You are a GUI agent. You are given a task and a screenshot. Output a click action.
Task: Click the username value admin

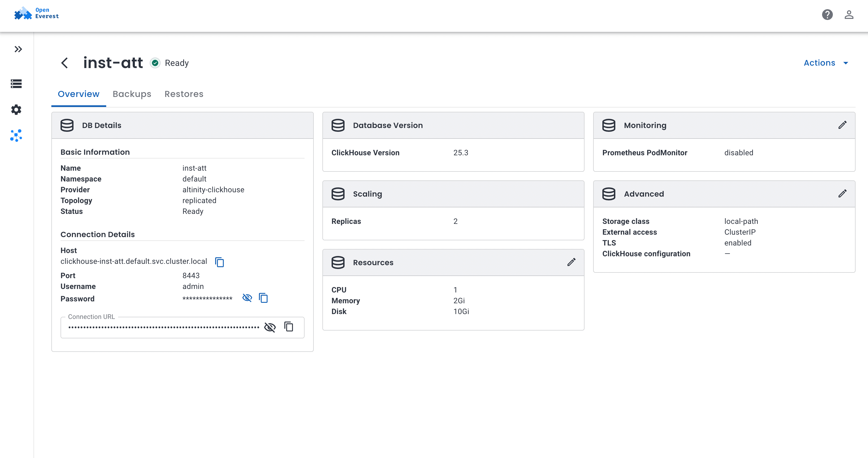point(193,286)
